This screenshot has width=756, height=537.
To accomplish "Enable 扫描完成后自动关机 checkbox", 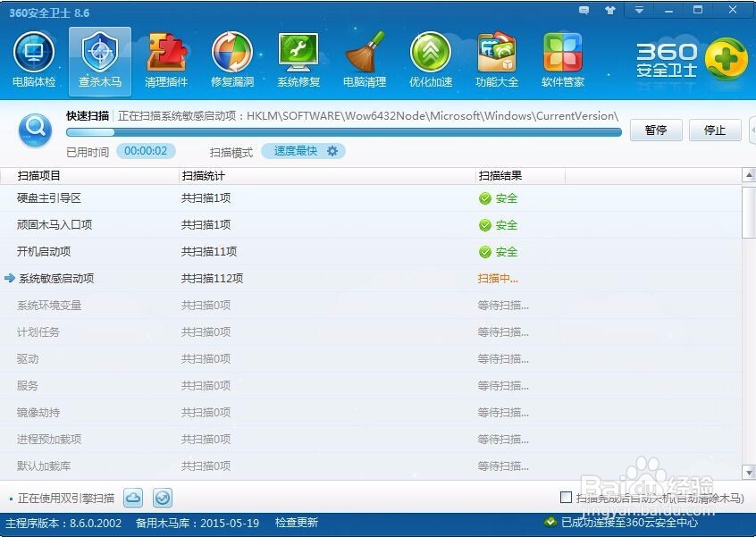I will coord(566,497).
